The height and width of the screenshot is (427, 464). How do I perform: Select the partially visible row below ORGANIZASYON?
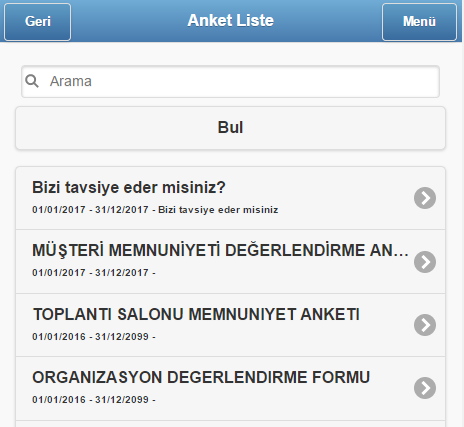tap(230, 424)
